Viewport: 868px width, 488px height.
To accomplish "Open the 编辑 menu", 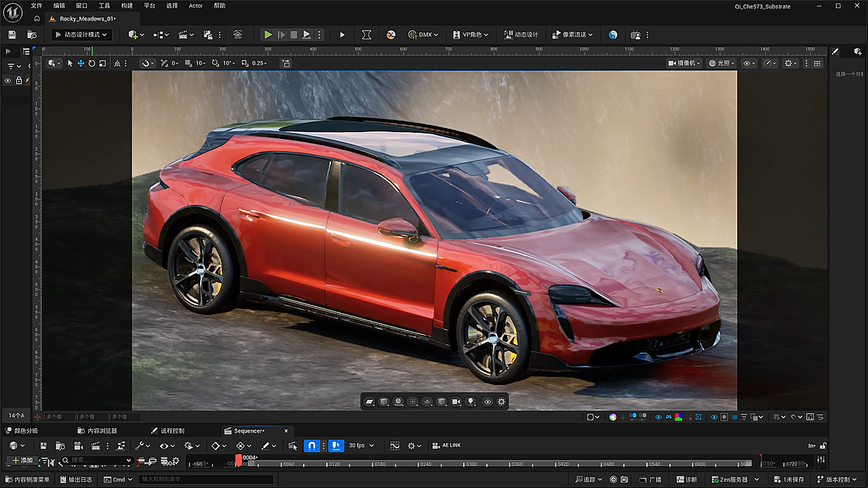I will click(59, 5).
